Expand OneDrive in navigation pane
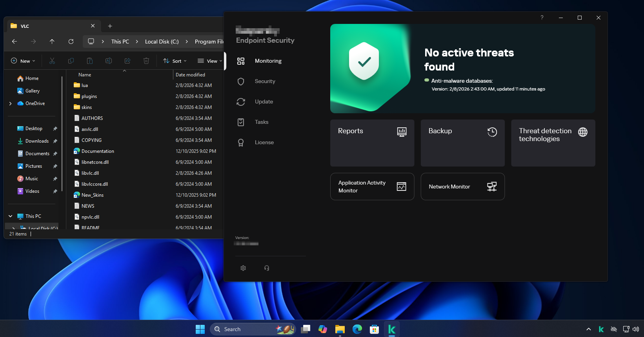The width and height of the screenshot is (644, 337). 11,103
